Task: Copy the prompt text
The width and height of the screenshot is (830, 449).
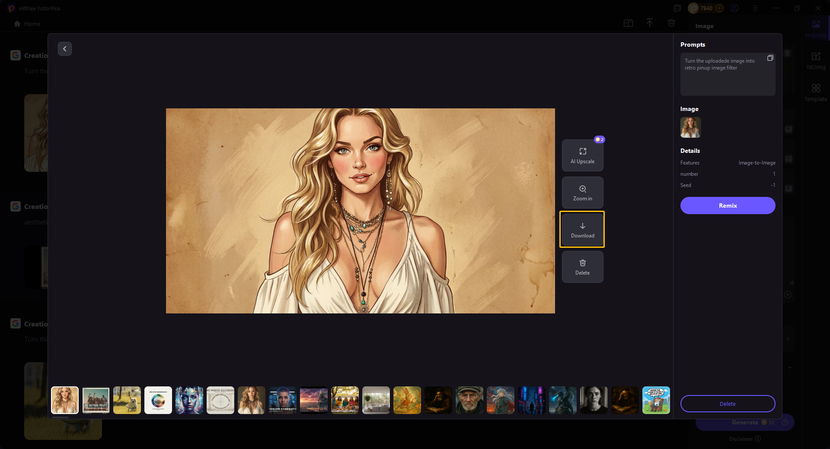Action: pos(770,59)
